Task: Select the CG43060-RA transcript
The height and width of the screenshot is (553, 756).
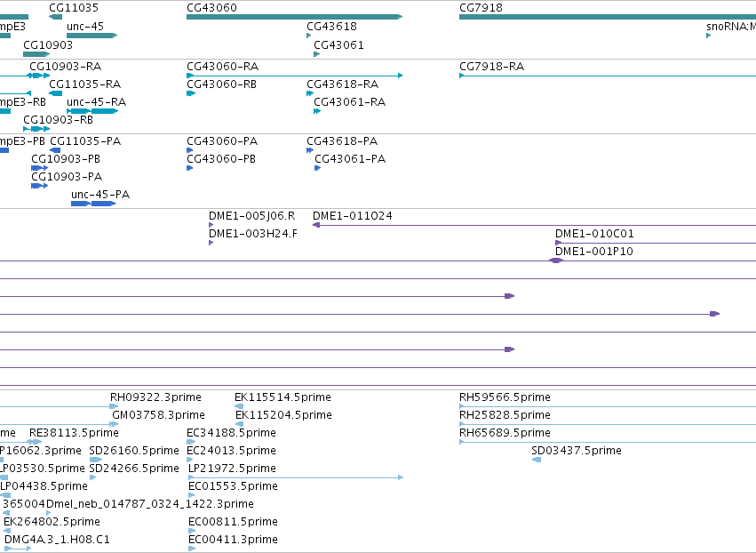Action: tap(295, 76)
